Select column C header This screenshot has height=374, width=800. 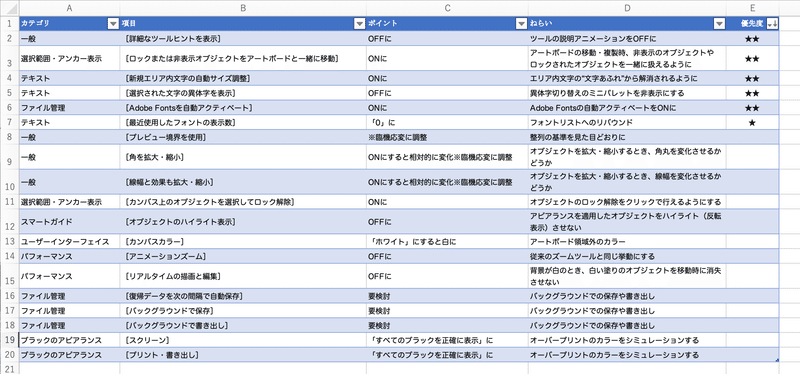pyautogui.click(x=447, y=8)
